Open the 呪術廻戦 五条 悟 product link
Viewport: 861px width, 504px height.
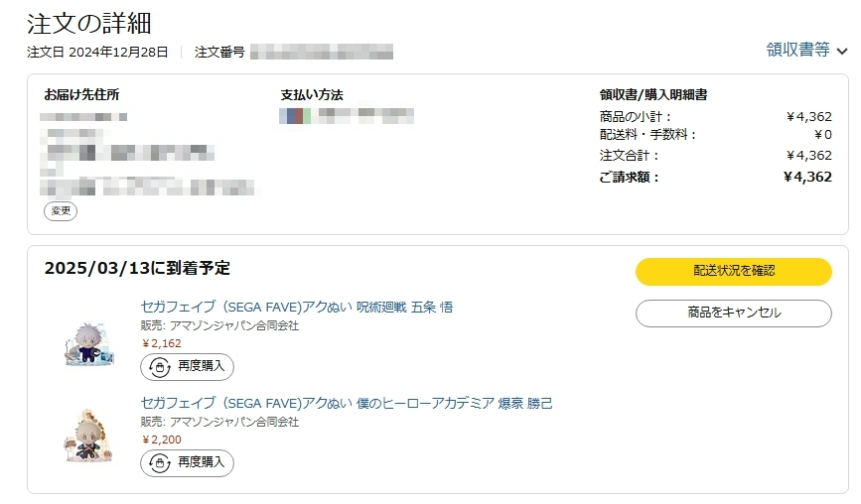click(297, 308)
